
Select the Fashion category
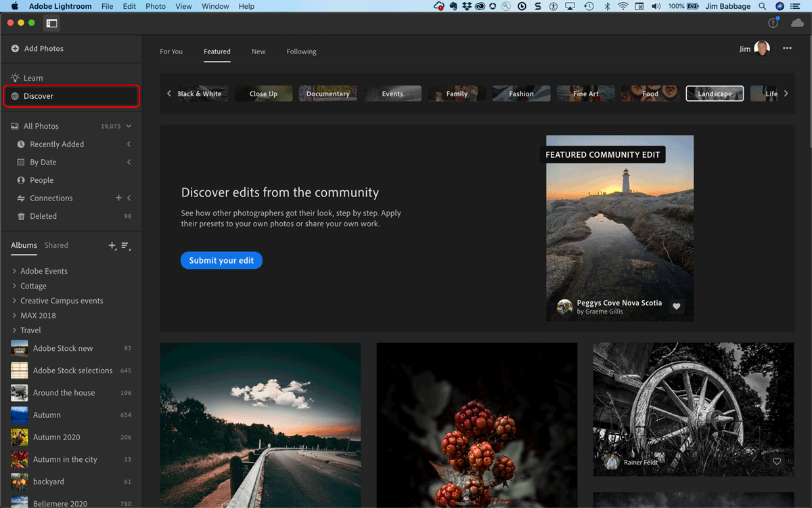pos(522,94)
